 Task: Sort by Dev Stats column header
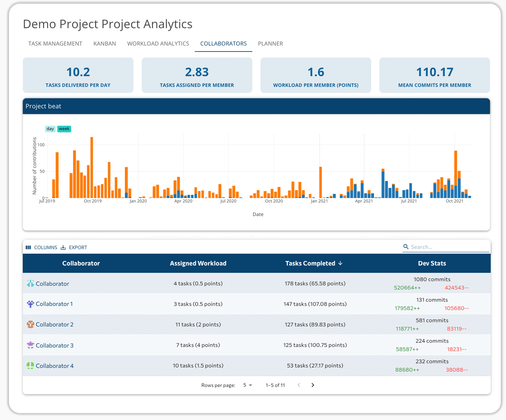432,263
